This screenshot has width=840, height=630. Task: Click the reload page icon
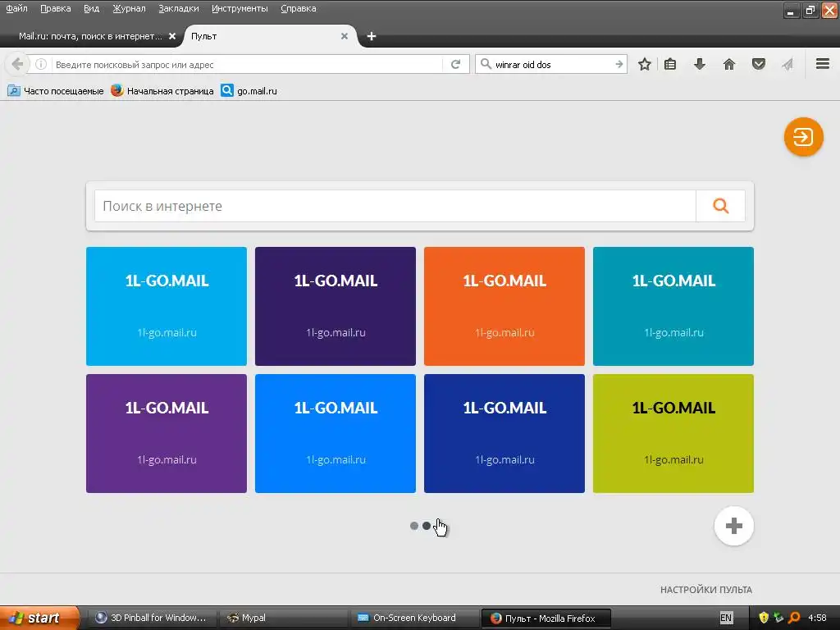pyautogui.click(x=456, y=64)
